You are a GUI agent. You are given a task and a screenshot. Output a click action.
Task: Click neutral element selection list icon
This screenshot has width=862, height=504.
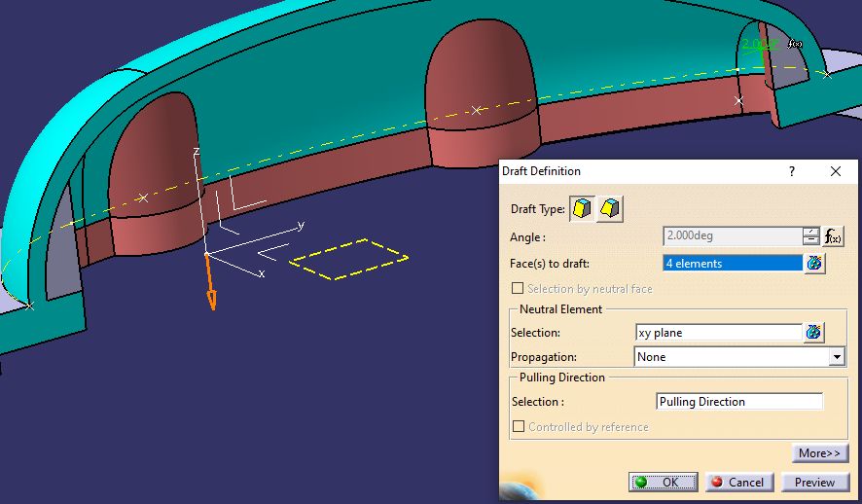(814, 333)
